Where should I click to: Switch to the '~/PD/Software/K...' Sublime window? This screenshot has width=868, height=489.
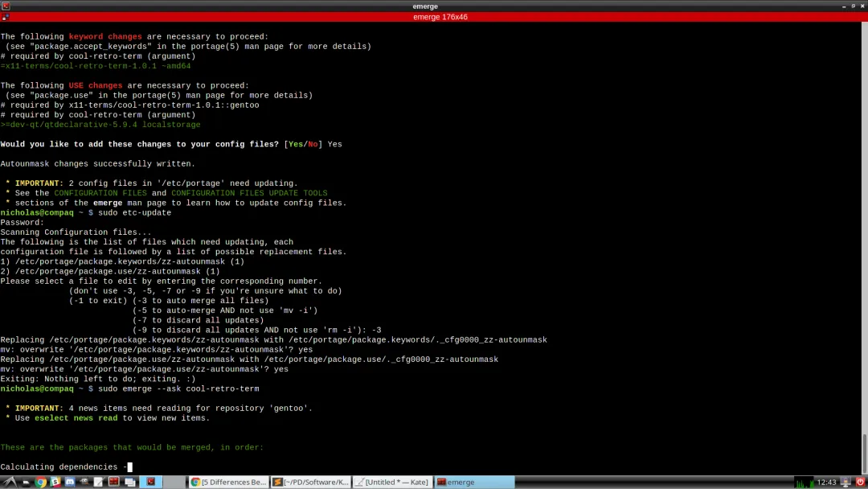(311, 483)
